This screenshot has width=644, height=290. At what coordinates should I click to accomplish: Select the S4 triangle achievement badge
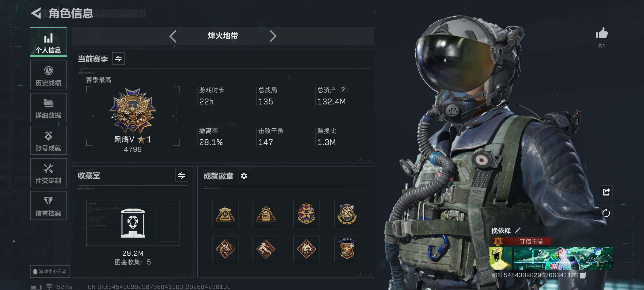[225, 214]
